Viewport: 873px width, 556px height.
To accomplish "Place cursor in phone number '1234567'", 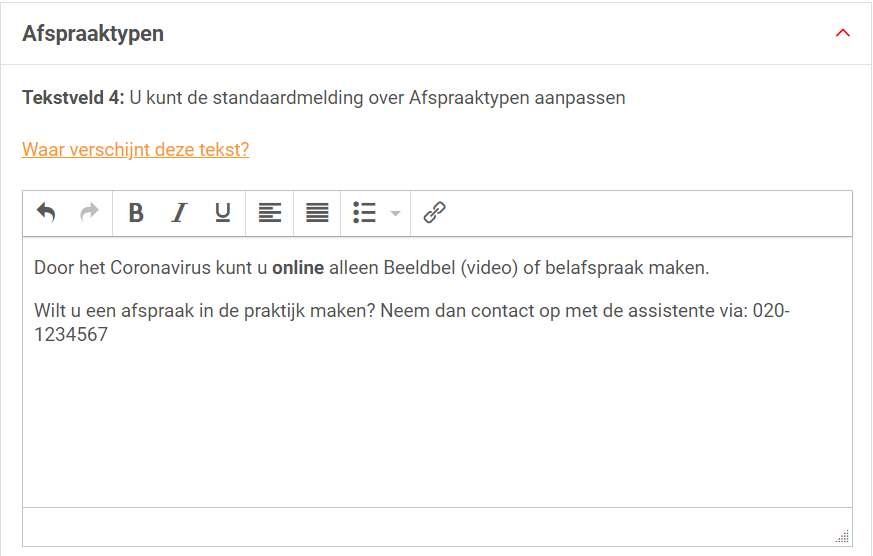I will (x=71, y=335).
